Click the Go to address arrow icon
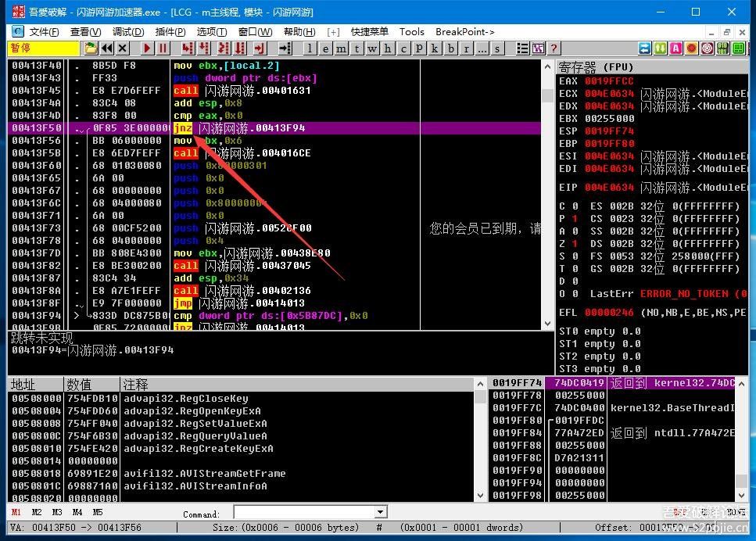Image resolution: width=756 pixels, height=541 pixels. (x=285, y=48)
